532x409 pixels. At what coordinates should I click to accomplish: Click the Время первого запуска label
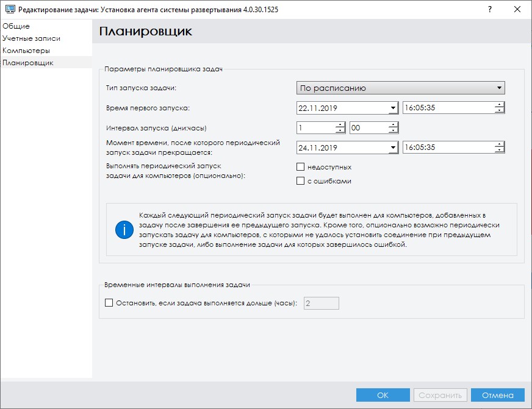[148, 108]
